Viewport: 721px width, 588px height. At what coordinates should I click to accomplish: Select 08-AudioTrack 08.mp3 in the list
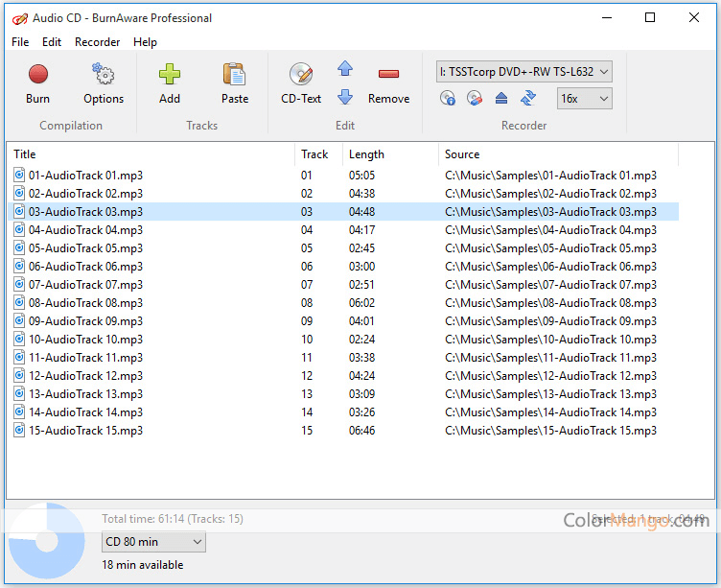coord(85,303)
